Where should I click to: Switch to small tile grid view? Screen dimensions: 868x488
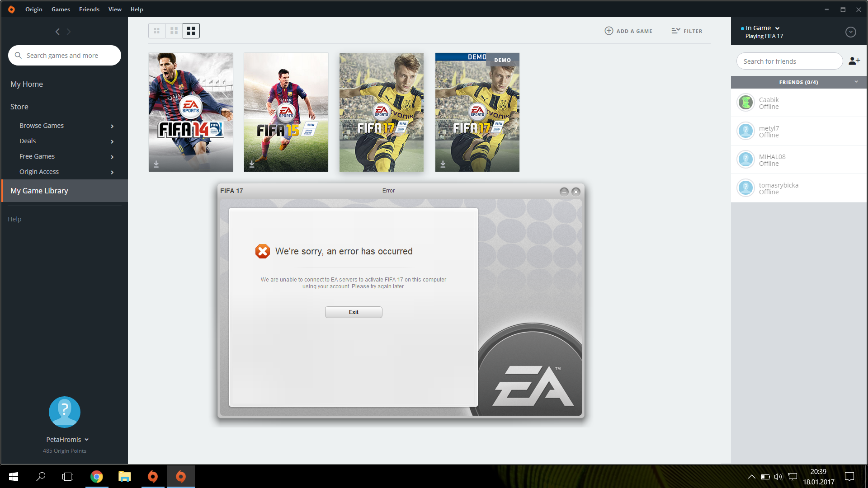coord(157,31)
